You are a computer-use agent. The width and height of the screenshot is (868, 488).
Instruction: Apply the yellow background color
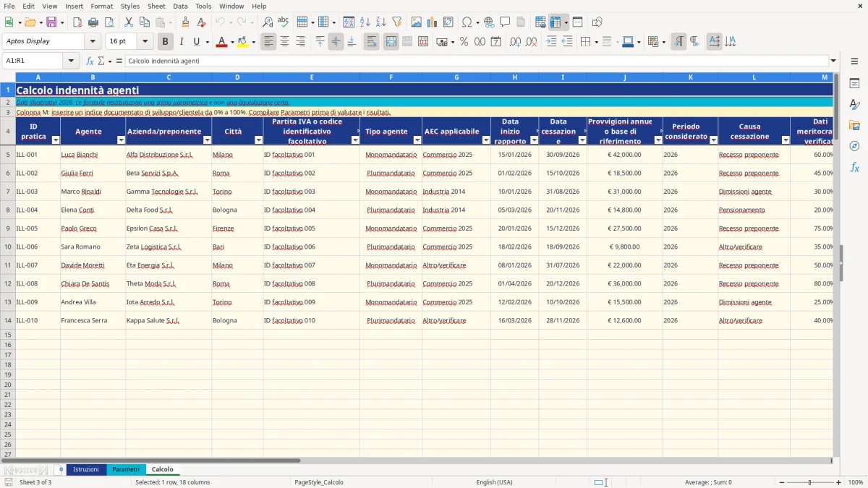(242, 42)
